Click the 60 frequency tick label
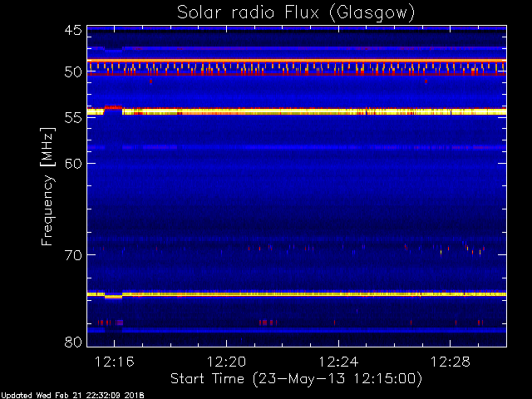The height and width of the screenshot is (399, 532). (73, 164)
